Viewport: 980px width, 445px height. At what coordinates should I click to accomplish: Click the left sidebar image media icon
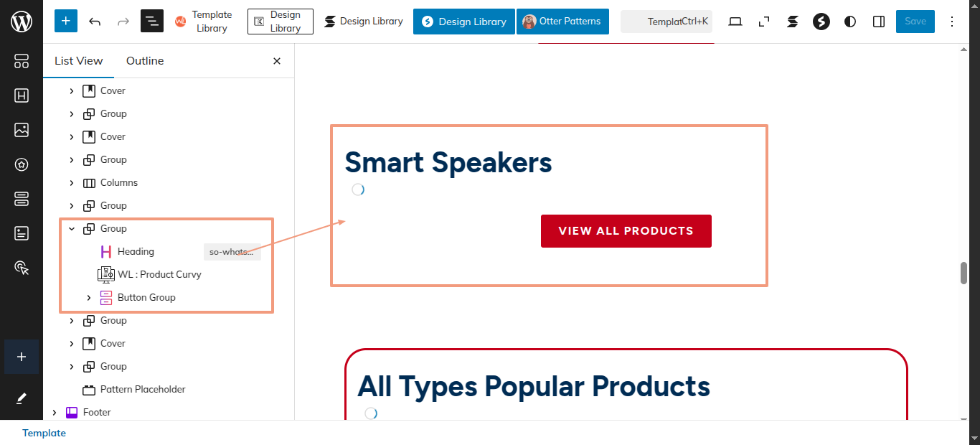pyautogui.click(x=22, y=130)
